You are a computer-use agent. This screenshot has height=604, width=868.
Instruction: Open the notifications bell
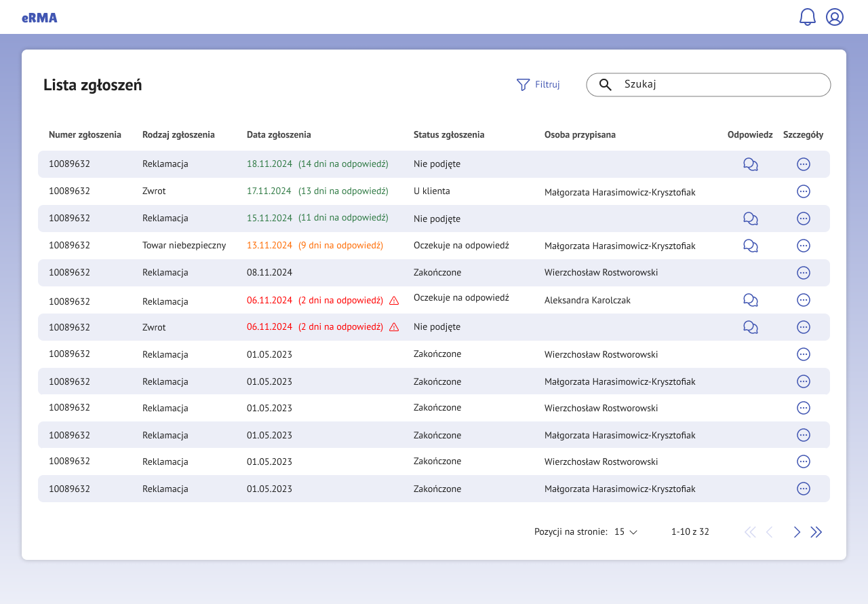(807, 17)
